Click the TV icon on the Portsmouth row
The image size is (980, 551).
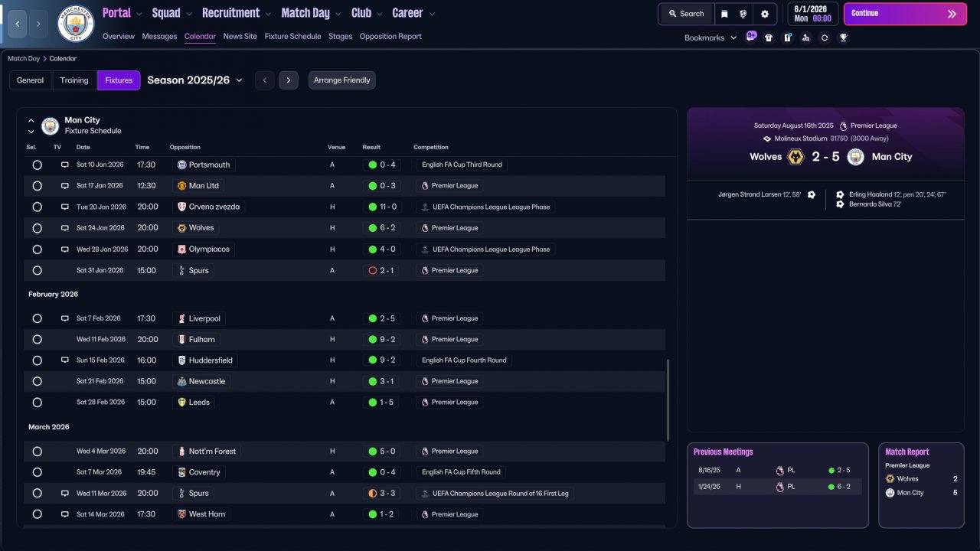[65, 165]
